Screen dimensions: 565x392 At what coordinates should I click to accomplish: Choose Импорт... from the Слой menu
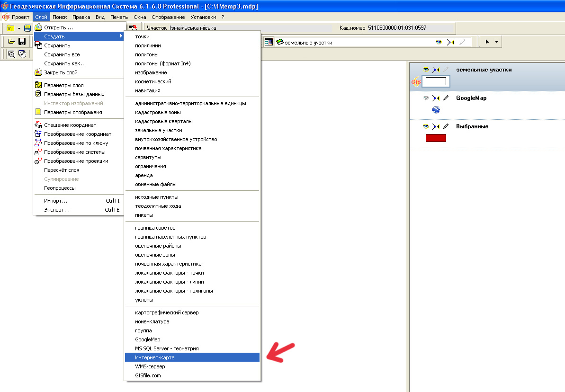[79, 201]
